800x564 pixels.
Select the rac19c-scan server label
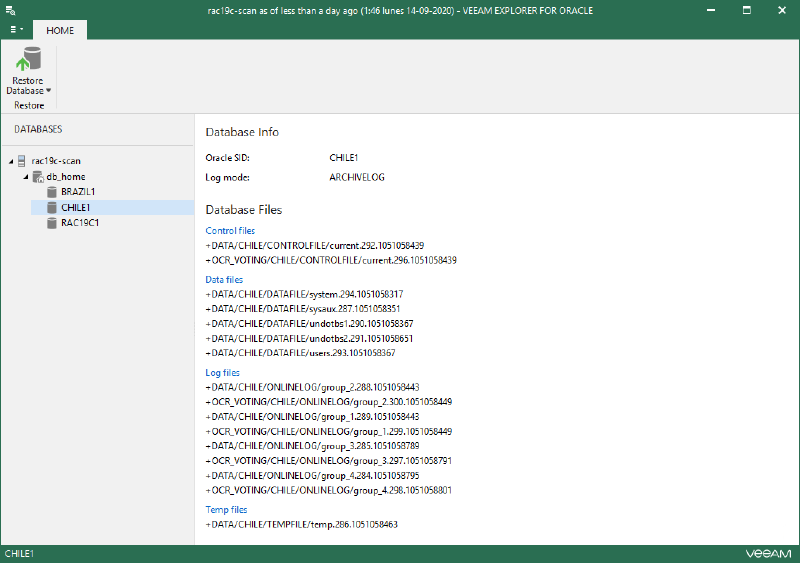[x=56, y=161]
